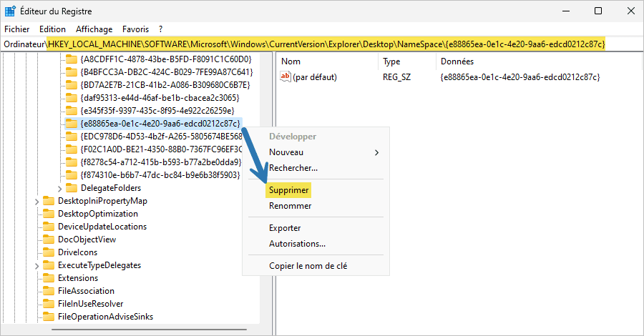Click the DeviceUpdateLocations folder icon

coord(49,227)
